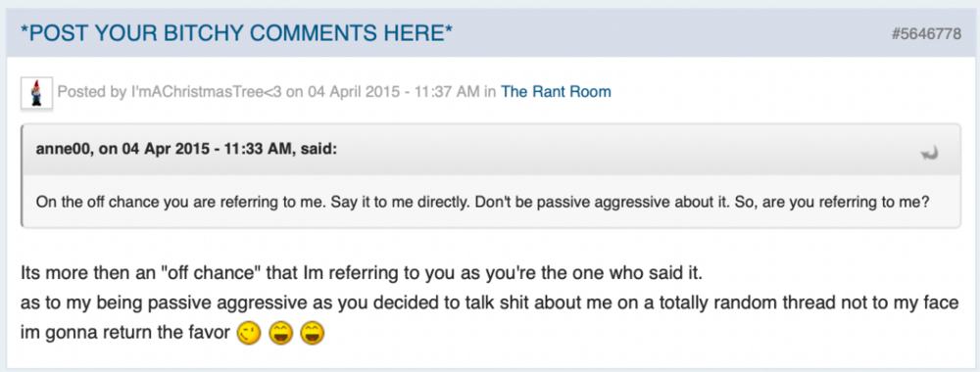Click the poster name I'mAChristmasTree<3
The height and width of the screenshot is (372, 980).
pos(206,92)
